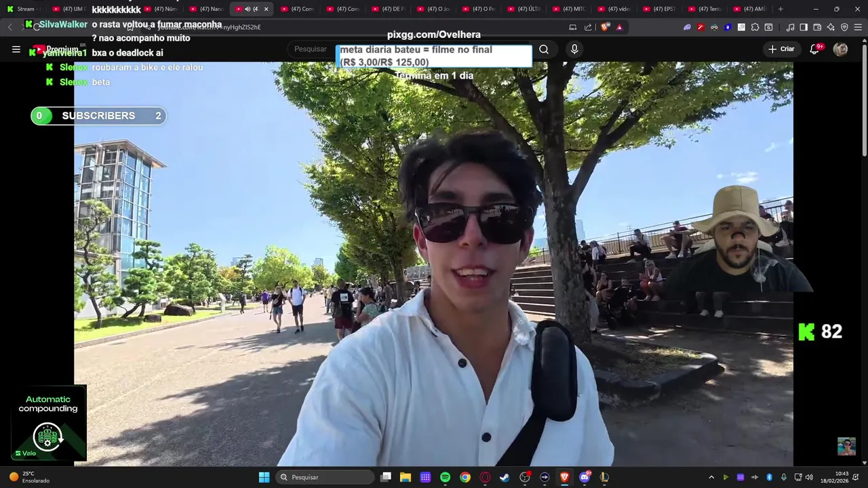Open the Brave main menu button
Screen dimensions: 868x488
coord(858,27)
